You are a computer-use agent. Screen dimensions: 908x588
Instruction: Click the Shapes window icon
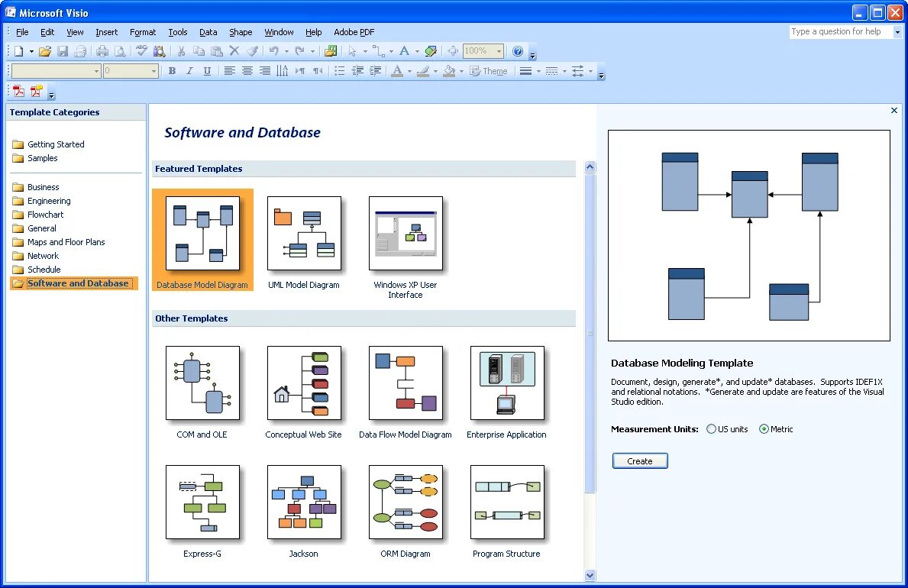point(331,51)
